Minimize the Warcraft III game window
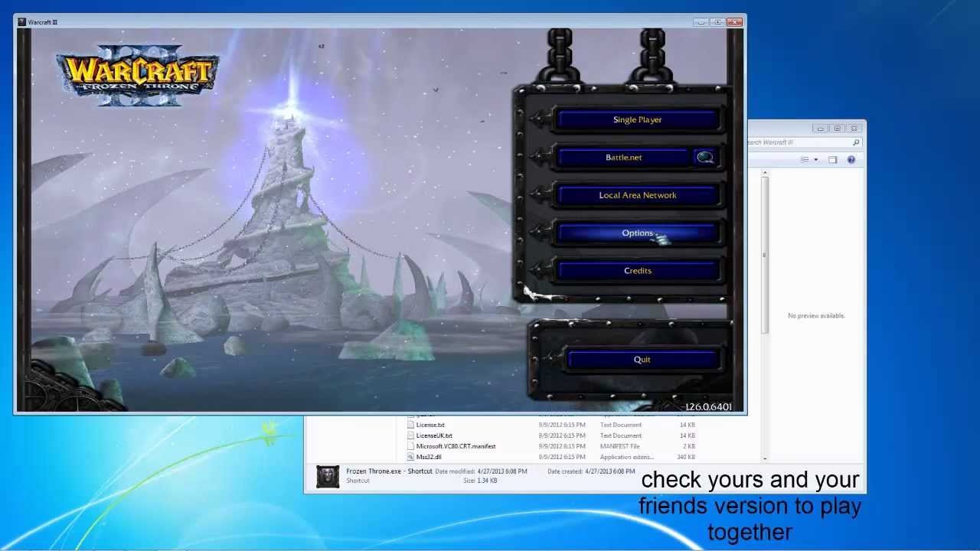The image size is (980, 551). [701, 22]
